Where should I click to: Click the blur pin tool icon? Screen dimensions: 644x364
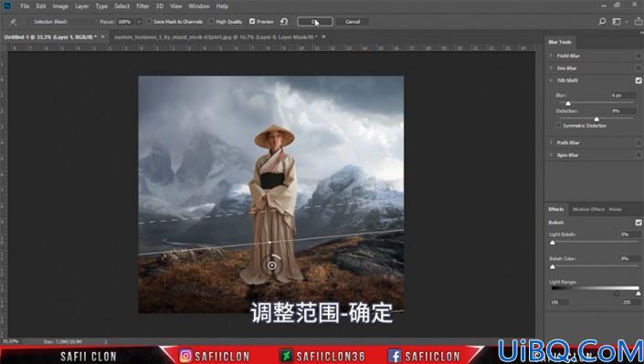point(13,22)
